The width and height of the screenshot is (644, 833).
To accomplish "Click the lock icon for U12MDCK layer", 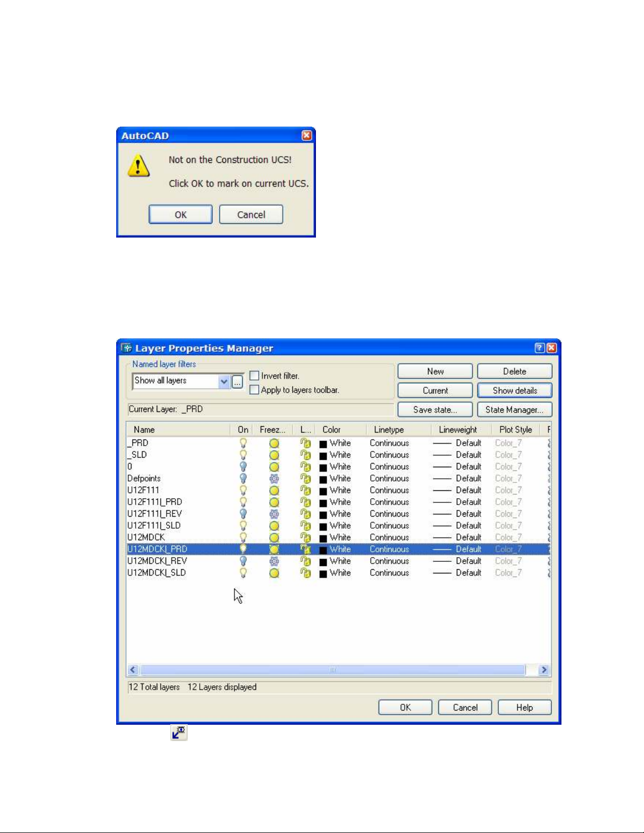I will (305, 538).
